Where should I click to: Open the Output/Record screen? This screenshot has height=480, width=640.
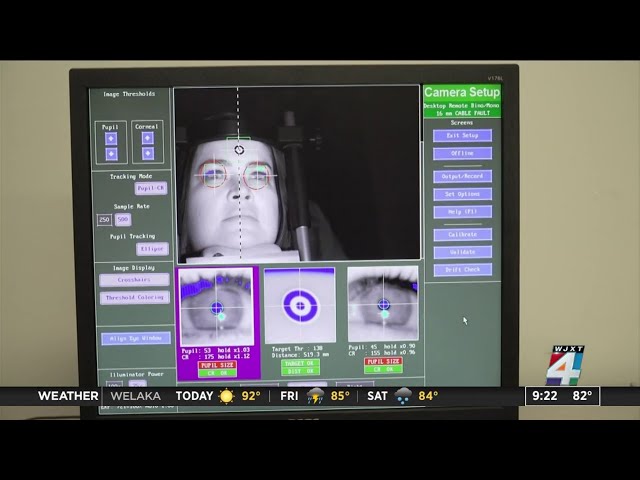coord(462,176)
